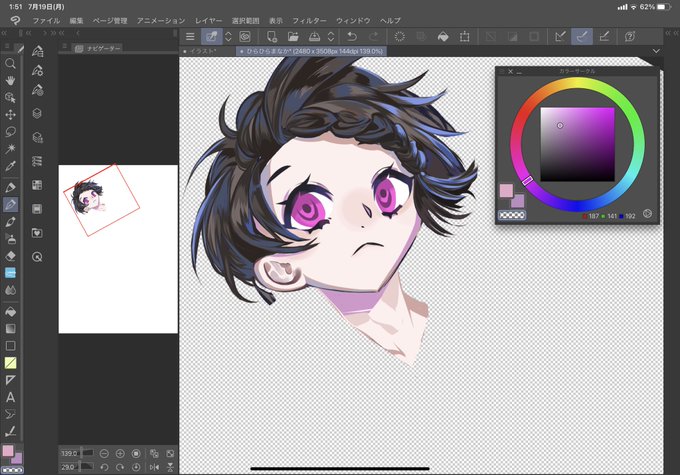
Task: Fill selection using command bar bucket
Action: [x=443, y=37]
